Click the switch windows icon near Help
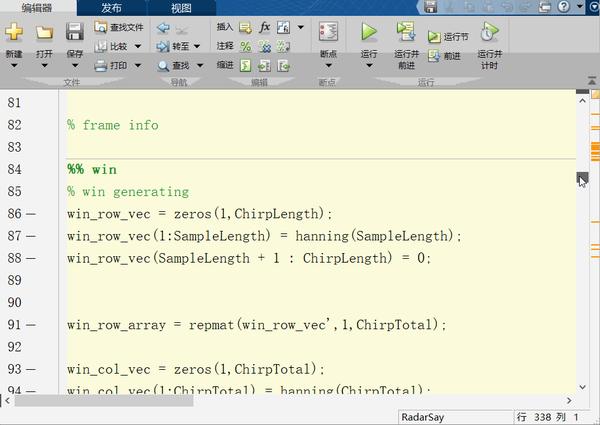This screenshot has height=425, width=600. click(545, 7)
